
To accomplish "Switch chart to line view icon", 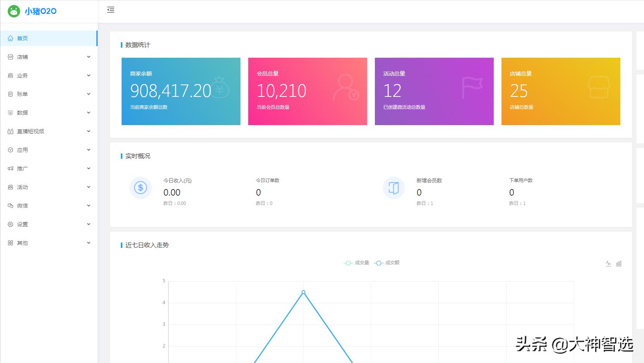I will tap(609, 263).
